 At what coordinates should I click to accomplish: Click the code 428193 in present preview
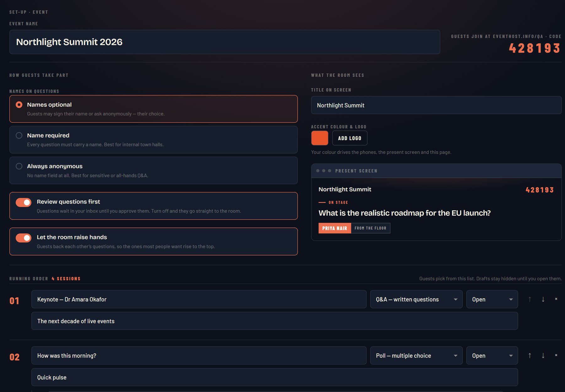pyautogui.click(x=540, y=190)
